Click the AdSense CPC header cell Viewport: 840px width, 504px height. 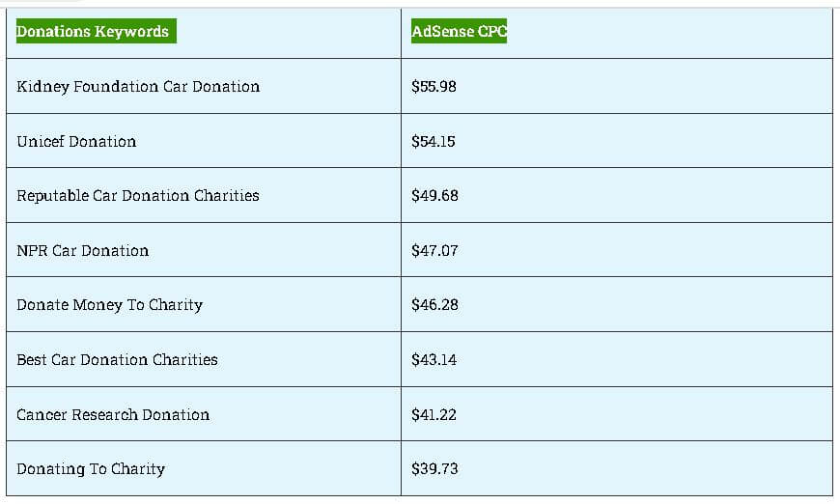(618, 33)
